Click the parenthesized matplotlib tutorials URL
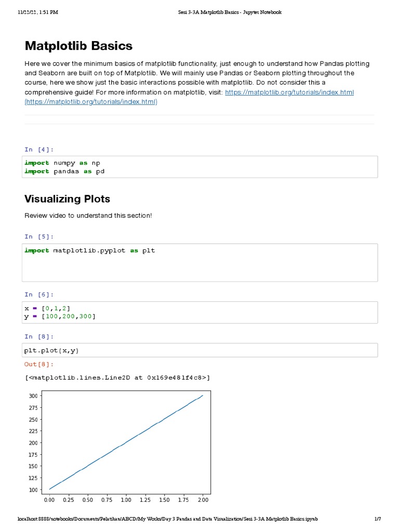 click(91, 102)
